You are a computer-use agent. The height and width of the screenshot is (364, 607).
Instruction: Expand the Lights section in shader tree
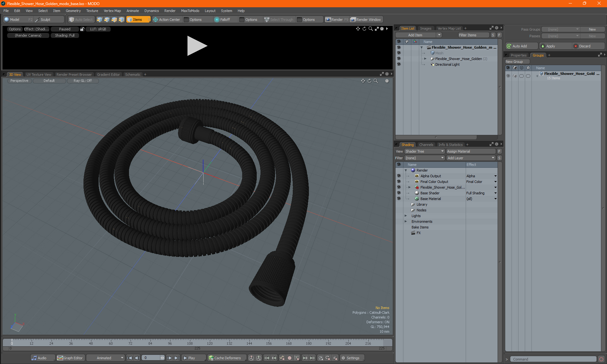point(406,216)
